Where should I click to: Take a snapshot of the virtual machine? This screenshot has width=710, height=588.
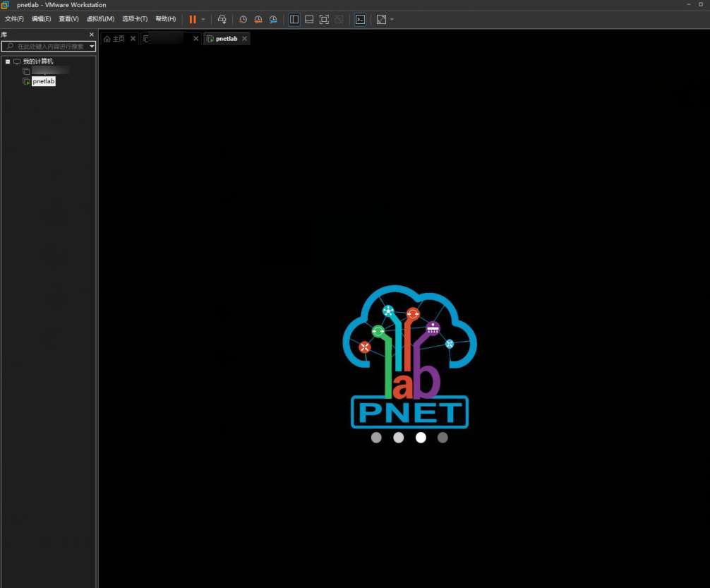243,19
